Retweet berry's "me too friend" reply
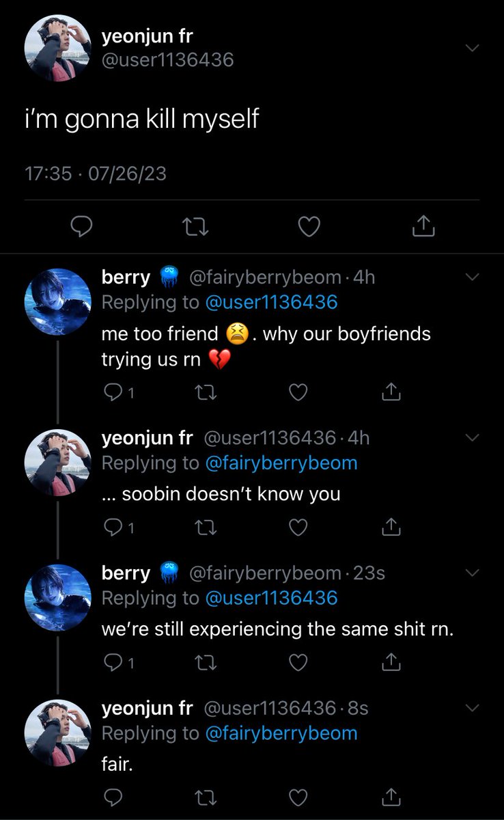The width and height of the screenshot is (504, 820). 204,392
